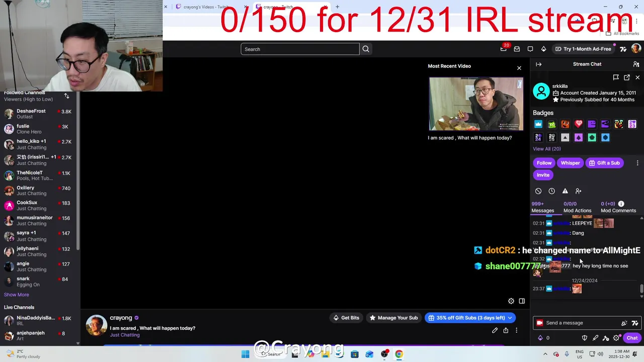The image size is (644, 362).
Task: Show hidden system tray icons chevron
Action: coord(545,354)
